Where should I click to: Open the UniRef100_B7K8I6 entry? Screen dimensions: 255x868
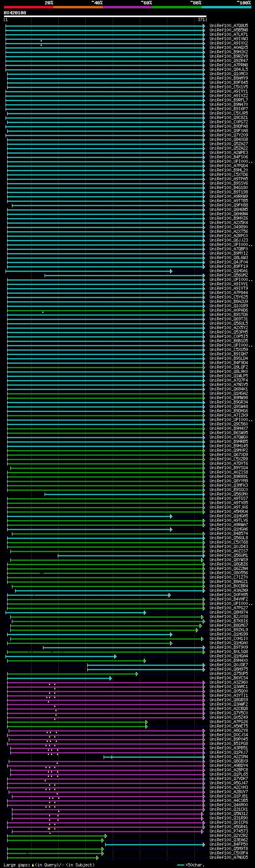229,621
